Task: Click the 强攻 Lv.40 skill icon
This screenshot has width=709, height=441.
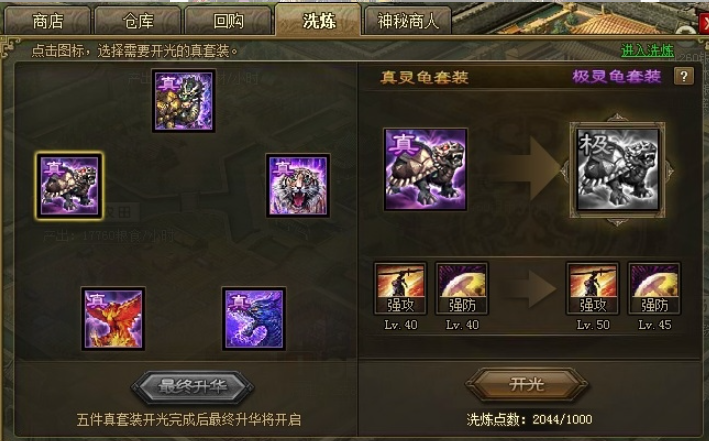Action: tap(400, 289)
